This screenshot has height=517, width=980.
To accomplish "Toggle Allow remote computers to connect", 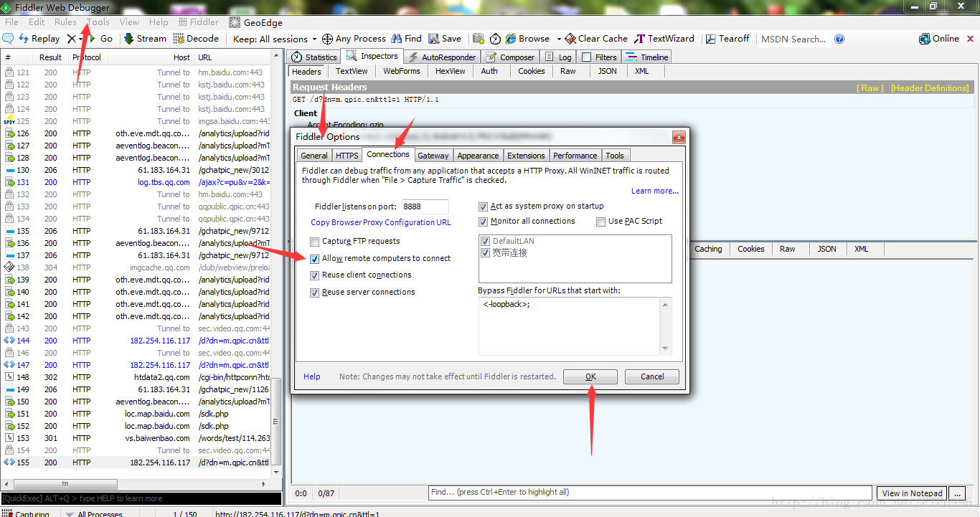I will [x=315, y=259].
